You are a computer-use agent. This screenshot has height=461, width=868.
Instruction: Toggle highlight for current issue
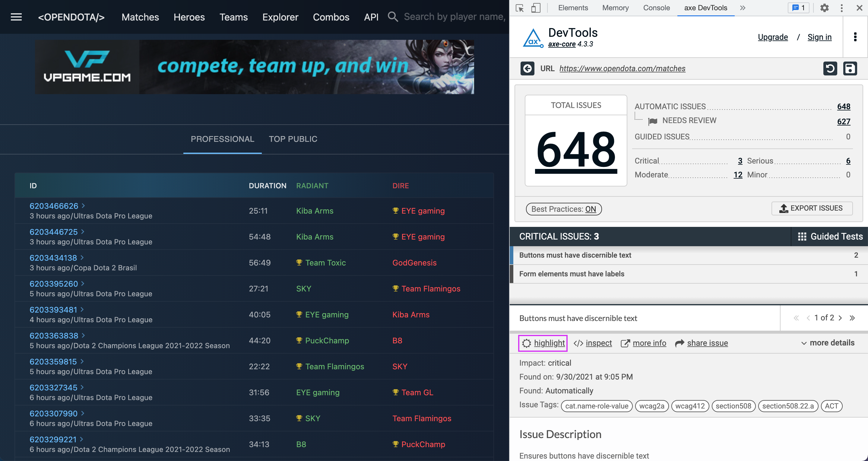543,343
